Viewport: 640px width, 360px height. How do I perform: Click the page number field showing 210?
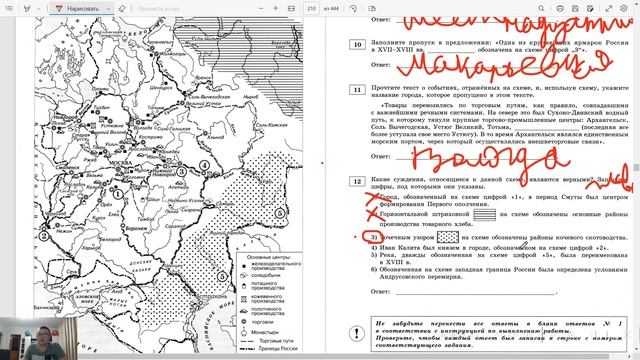coord(311,8)
